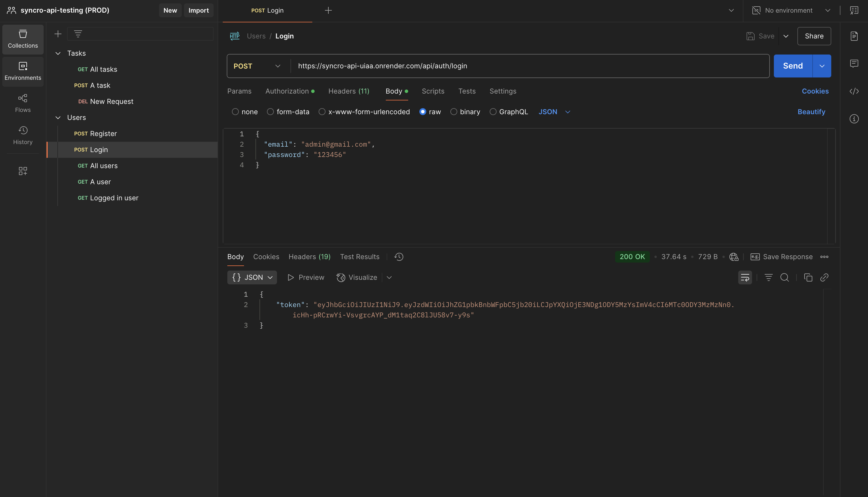This screenshot has width=868, height=497.
Task: Open a new request tab with plus icon
Action: tap(328, 11)
